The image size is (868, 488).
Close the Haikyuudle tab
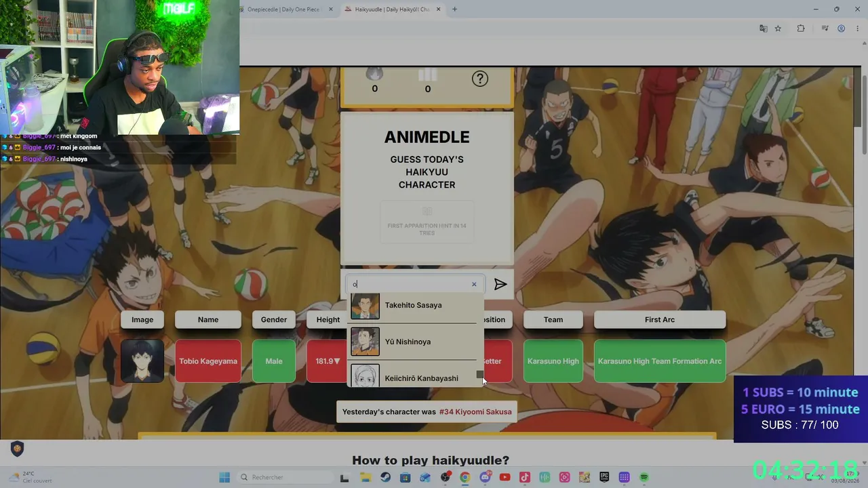(x=438, y=9)
